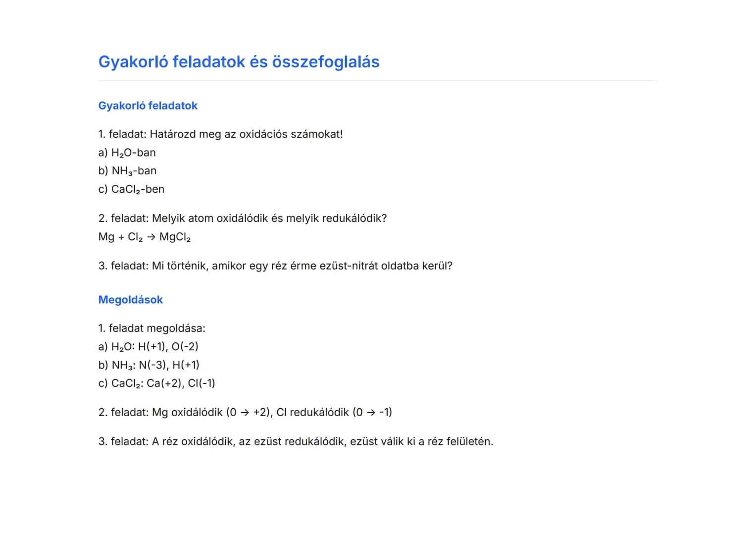Screen dimensions: 756x535
Task: Click the answer "c) CaCl₂: Ca(+2), Cl(-1)"
Action: click(156, 383)
